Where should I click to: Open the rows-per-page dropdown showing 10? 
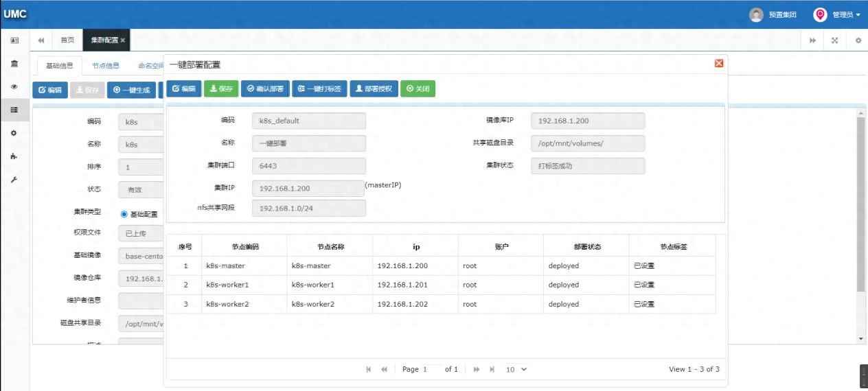click(516, 369)
